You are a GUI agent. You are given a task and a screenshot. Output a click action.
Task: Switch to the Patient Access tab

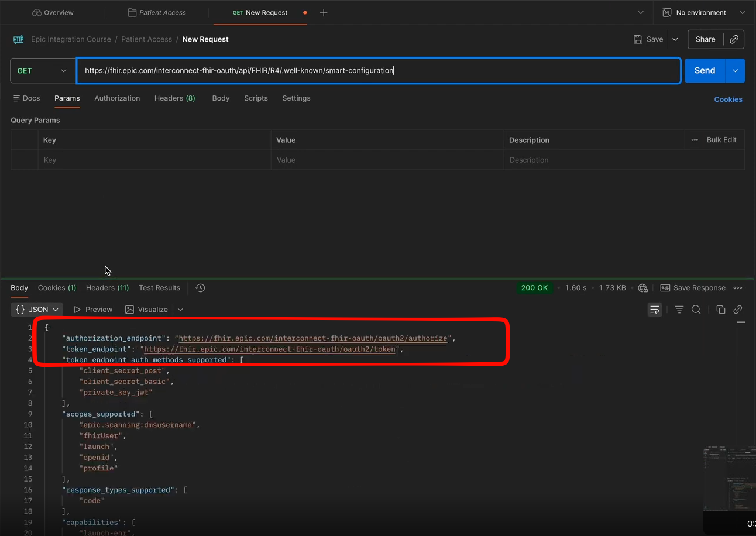pyautogui.click(x=156, y=12)
